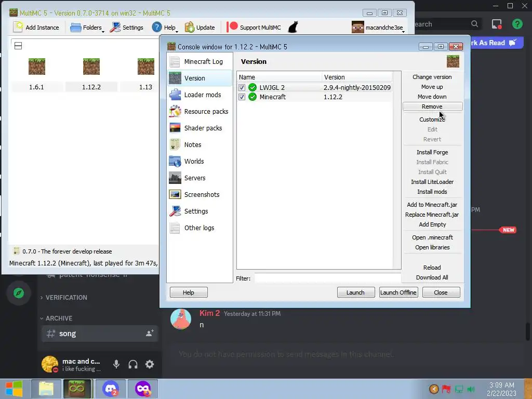Click Install mods
The height and width of the screenshot is (399, 532).
[x=432, y=192]
